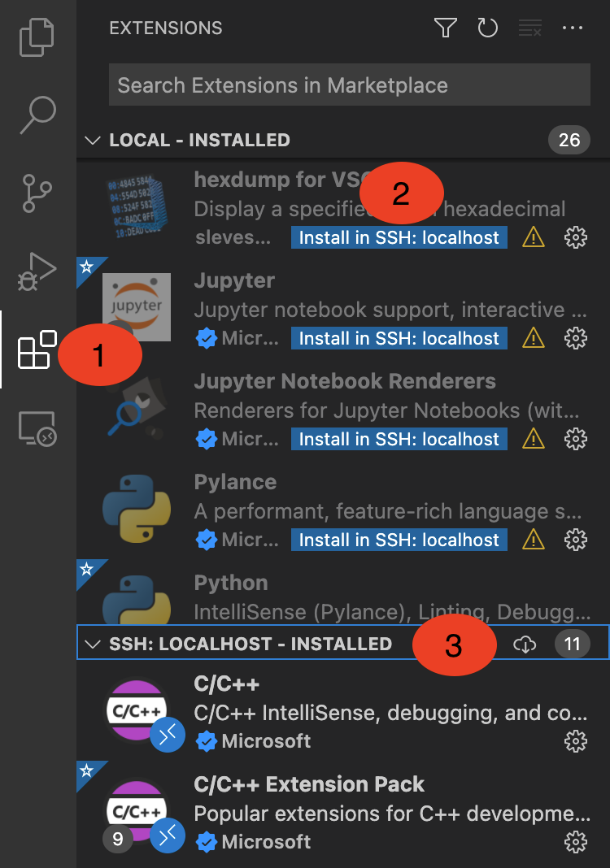The height and width of the screenshot is (868, 610).
Task: Click hexdump extension warning triangle
Action: click(534, 237)
